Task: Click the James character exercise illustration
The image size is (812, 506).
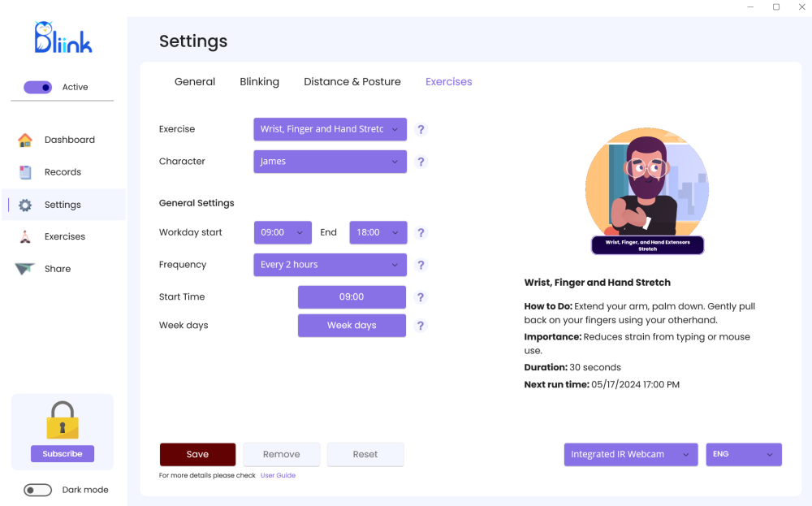Action: click(647, 188)
